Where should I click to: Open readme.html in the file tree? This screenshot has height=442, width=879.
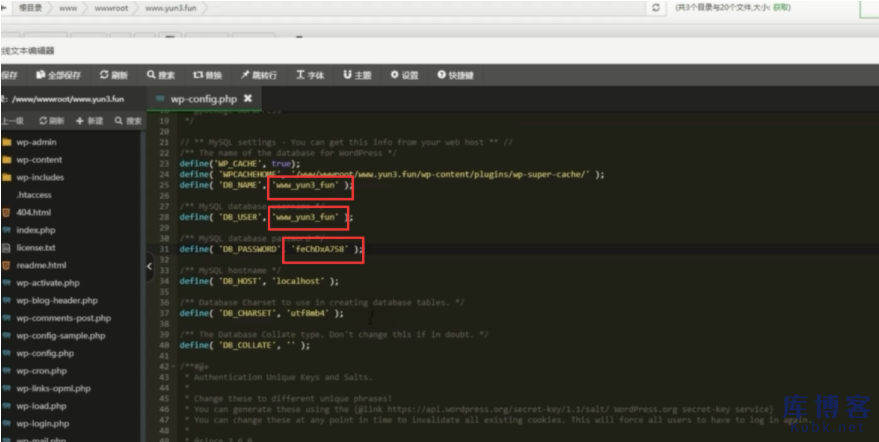41,265
